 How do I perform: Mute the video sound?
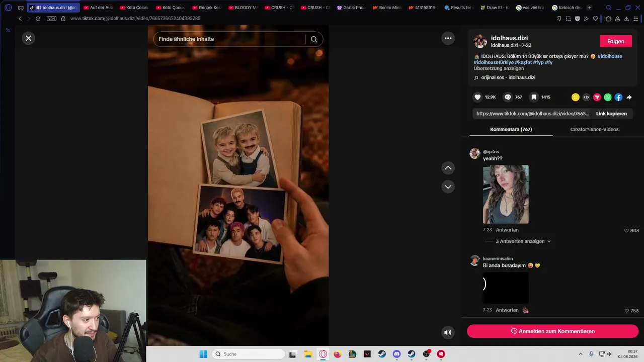coord(448,332)
